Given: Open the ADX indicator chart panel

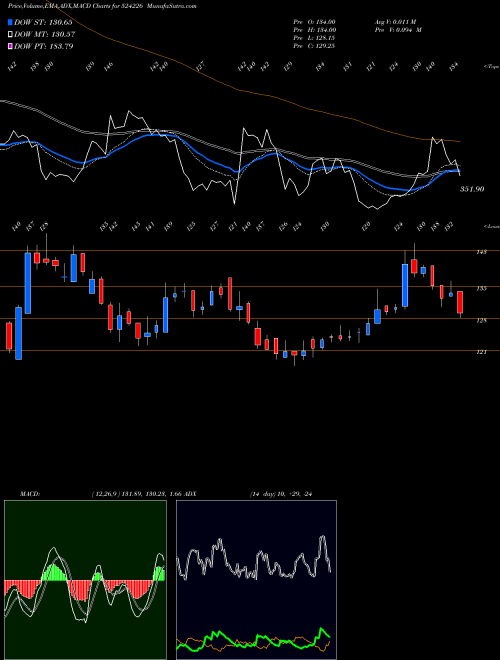Looking at the screenshot, I should pyautogui.click(x=256, y=580).
